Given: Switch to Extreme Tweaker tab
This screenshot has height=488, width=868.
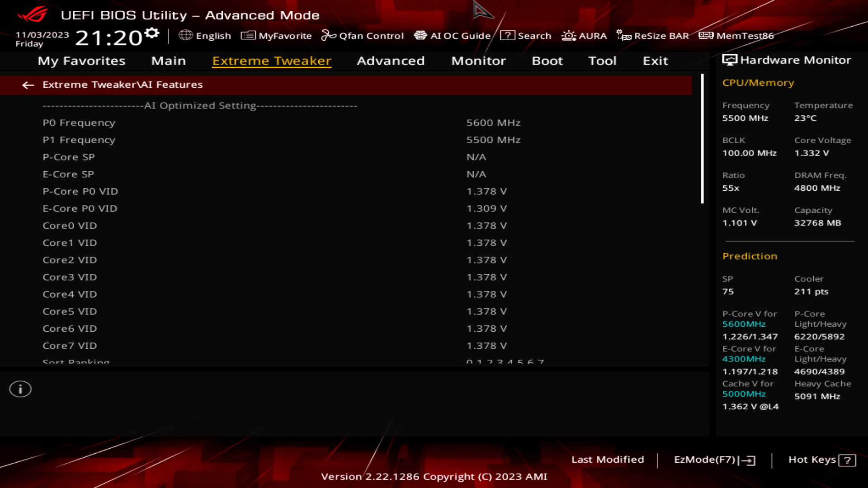Looking at the screenshot, I should coord(272,60).
